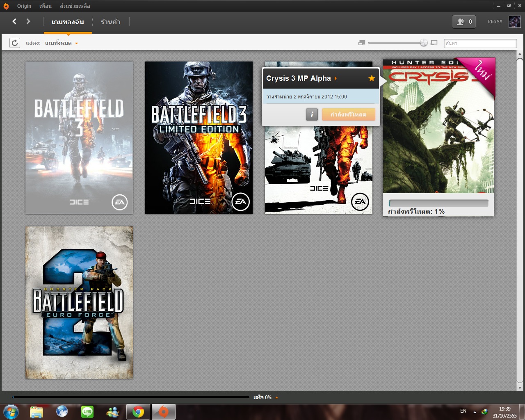The width and height of the screenshot is (525, 420).
Task: Switch to Google Chrome in the taskbar
Action: click(x=138, y=412)
